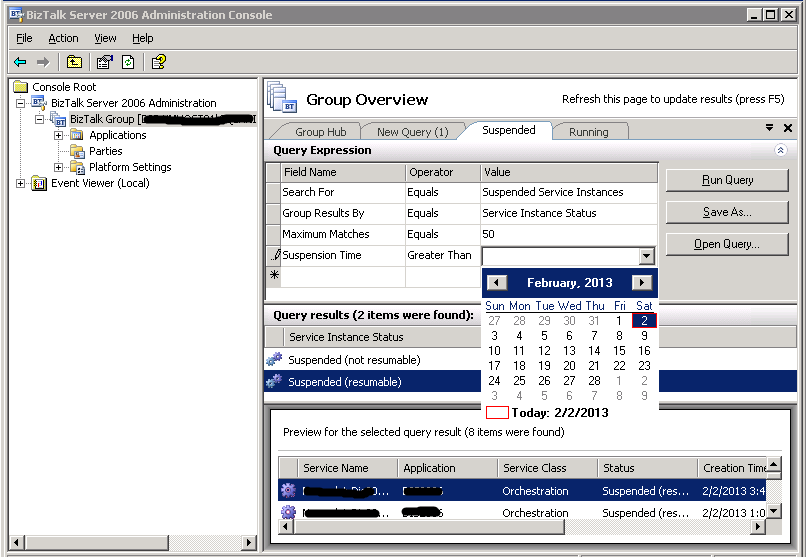Open the tab list dropdown arrow
This screenshot has width=806, height=557.
coord(770,127)
